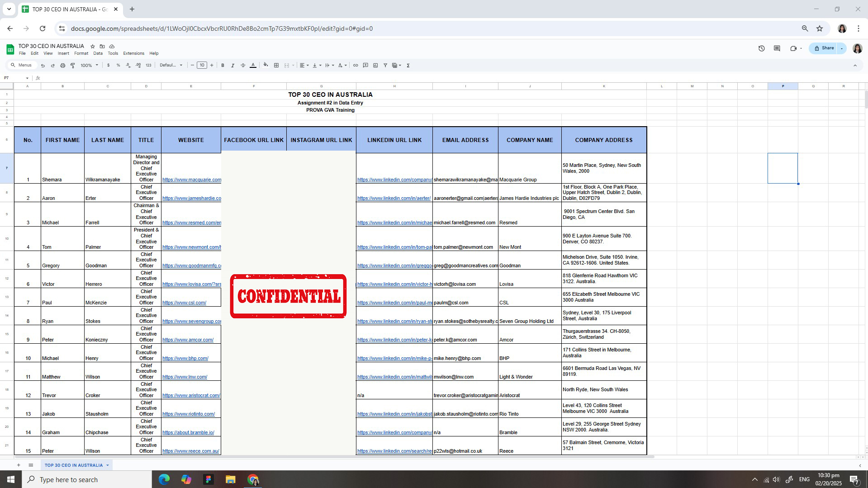
Task: Open the functions (sigma) menu
Action: coord(408,66)
